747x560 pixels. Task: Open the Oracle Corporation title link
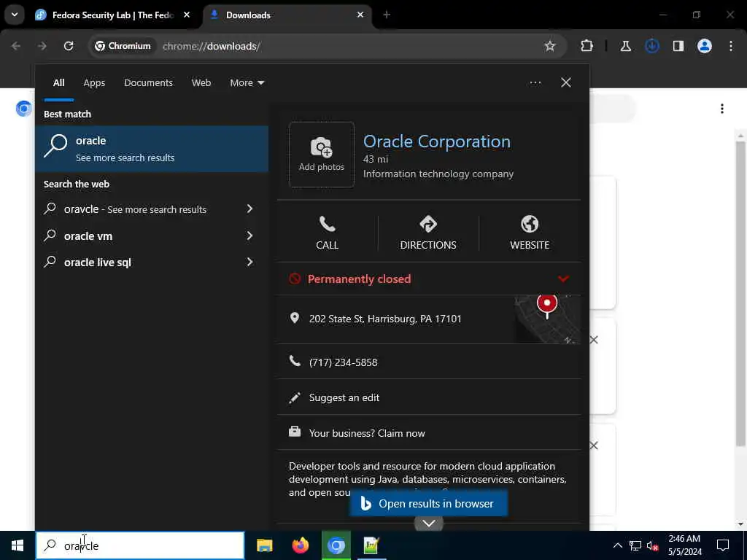point(436,141)
